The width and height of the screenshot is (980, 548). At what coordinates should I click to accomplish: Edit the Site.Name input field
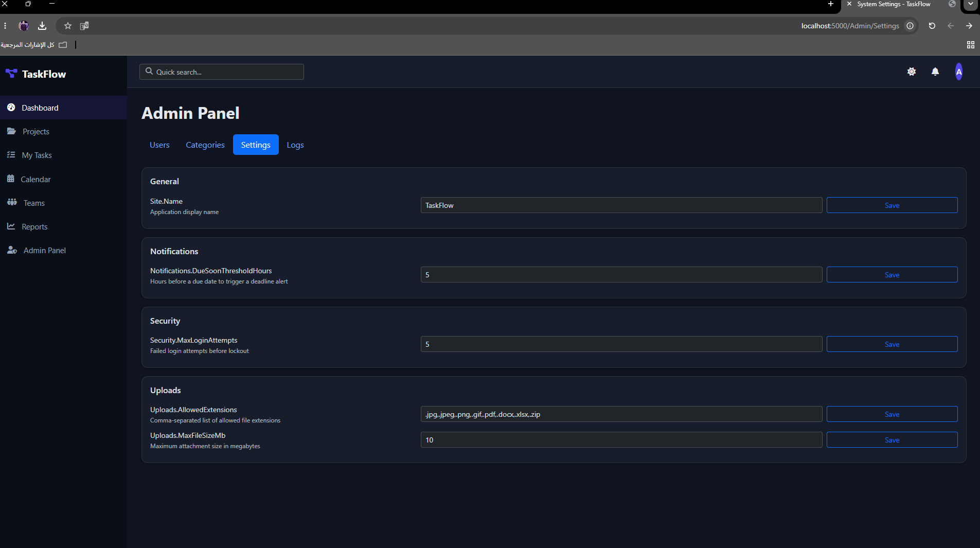point(621,205)
